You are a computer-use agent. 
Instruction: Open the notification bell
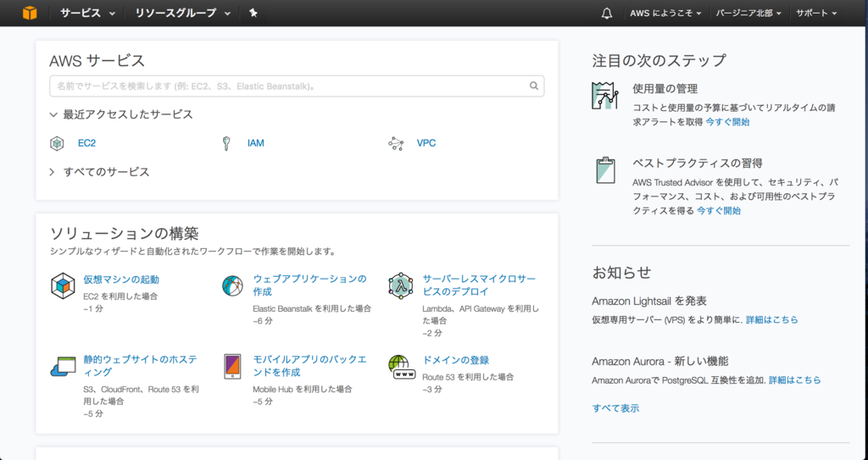click(607, 14)
